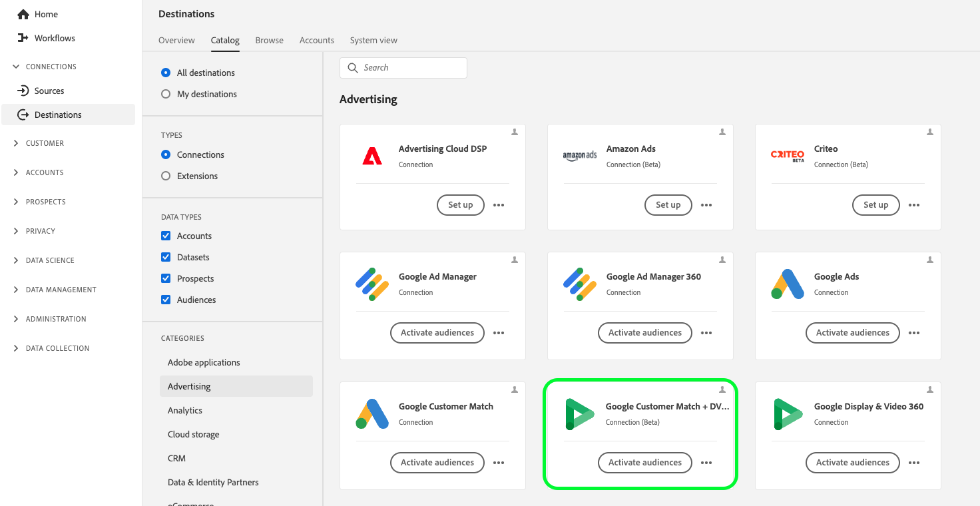The height and width of the screenshot is (506, 980).
Task: Click the Home icon in sidebar
Action: [23, 14]
